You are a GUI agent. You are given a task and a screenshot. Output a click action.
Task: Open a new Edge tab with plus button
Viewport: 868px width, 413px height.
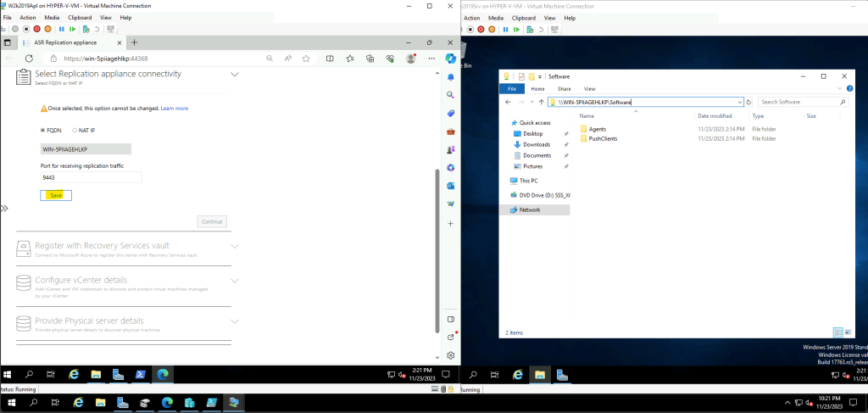[x=135, y=42]
